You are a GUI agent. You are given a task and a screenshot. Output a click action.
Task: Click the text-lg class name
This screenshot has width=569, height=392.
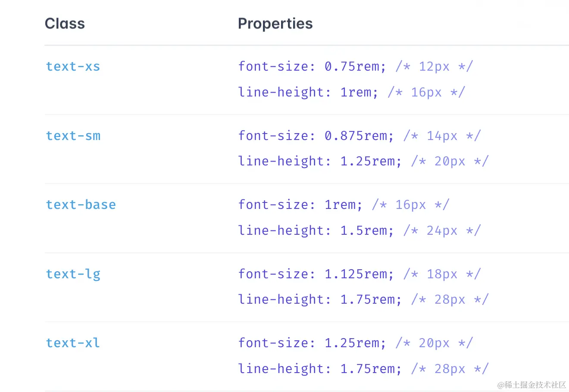pyautogui.click(x=73, y=274)
